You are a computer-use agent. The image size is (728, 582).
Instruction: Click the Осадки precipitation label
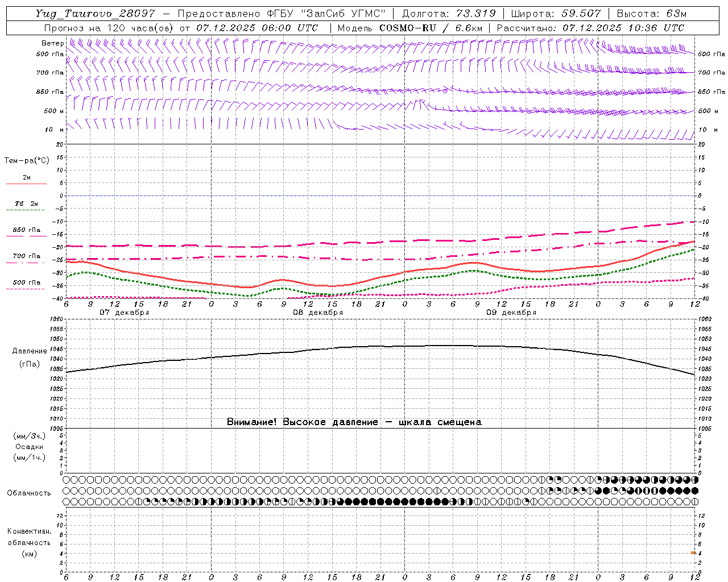tap(30, 447)
